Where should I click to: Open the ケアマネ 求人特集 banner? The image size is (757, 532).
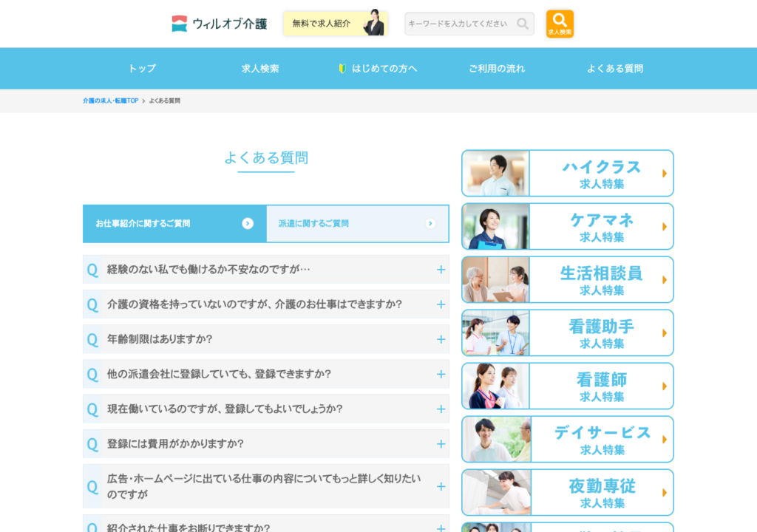568,226
